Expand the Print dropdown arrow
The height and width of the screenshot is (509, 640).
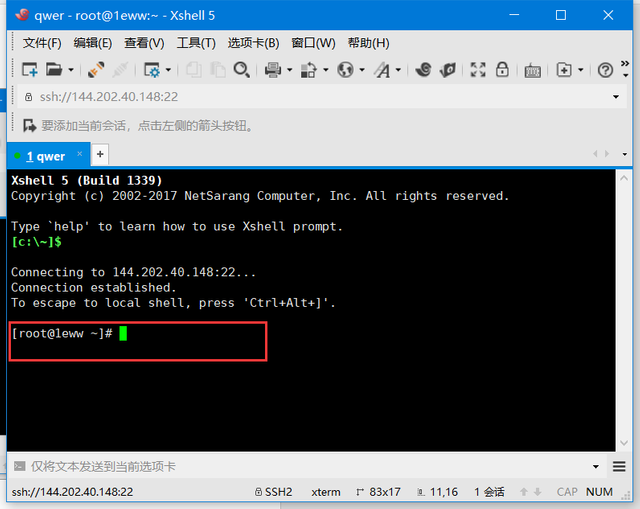point(290,70)
